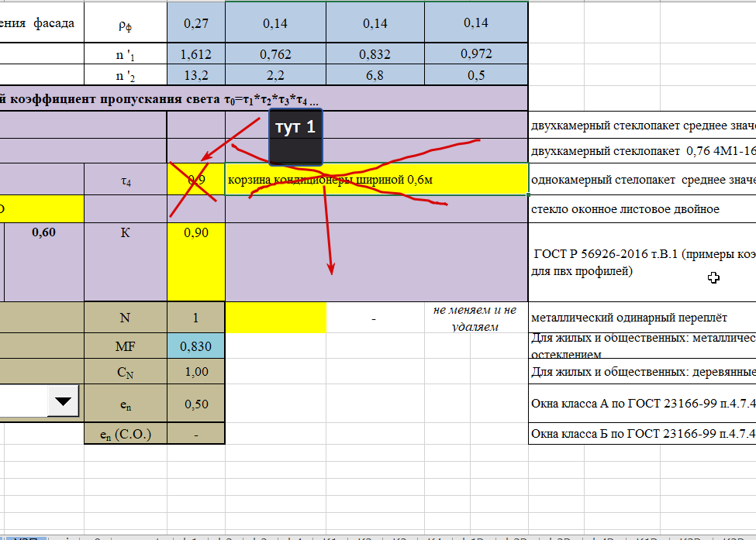756x540 pixels.
Task: Select the cell with value 1,612
Action: point(196,54)
